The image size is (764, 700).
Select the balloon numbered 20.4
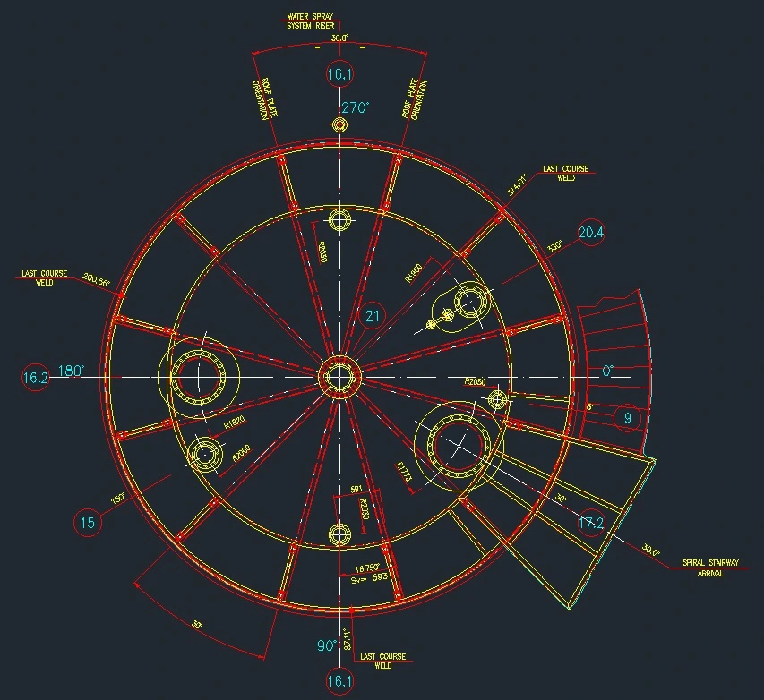(591, 233)
